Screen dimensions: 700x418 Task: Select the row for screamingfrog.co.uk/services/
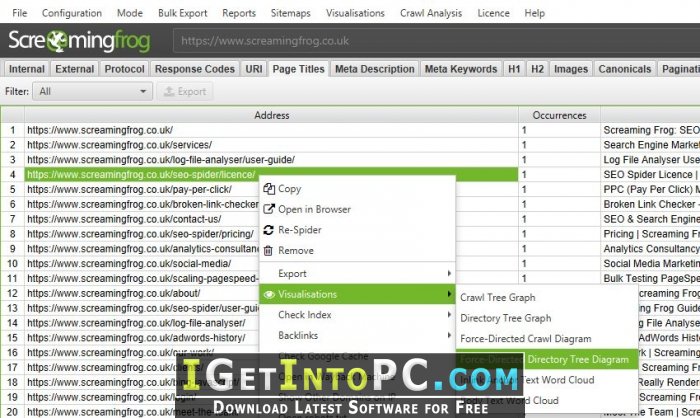271,145
